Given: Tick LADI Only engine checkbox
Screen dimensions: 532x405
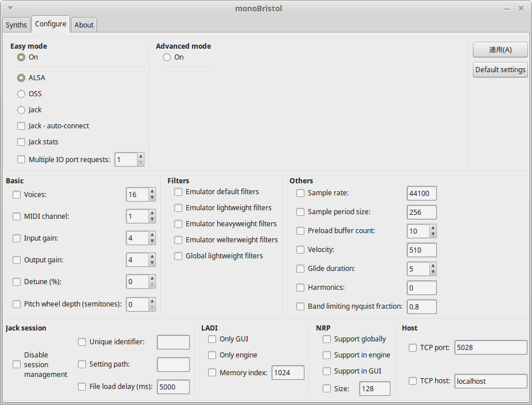Looking at the screenshot, I should (212, 355).
